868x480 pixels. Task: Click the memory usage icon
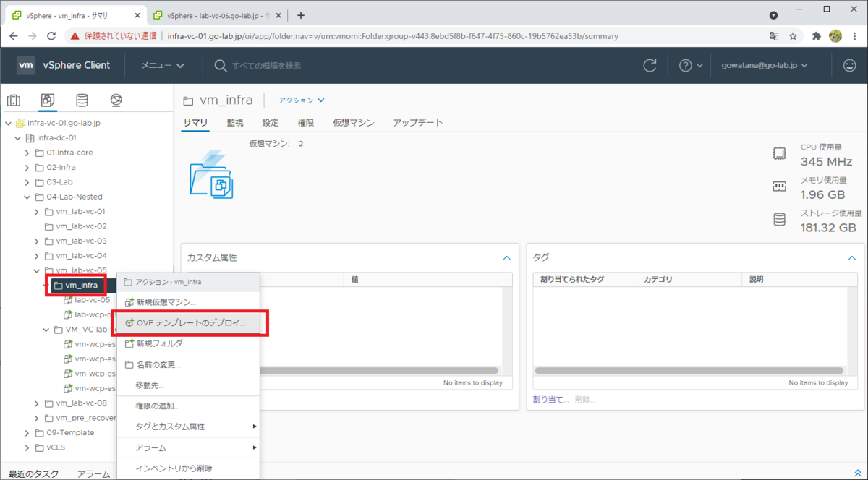coord(779,187)
